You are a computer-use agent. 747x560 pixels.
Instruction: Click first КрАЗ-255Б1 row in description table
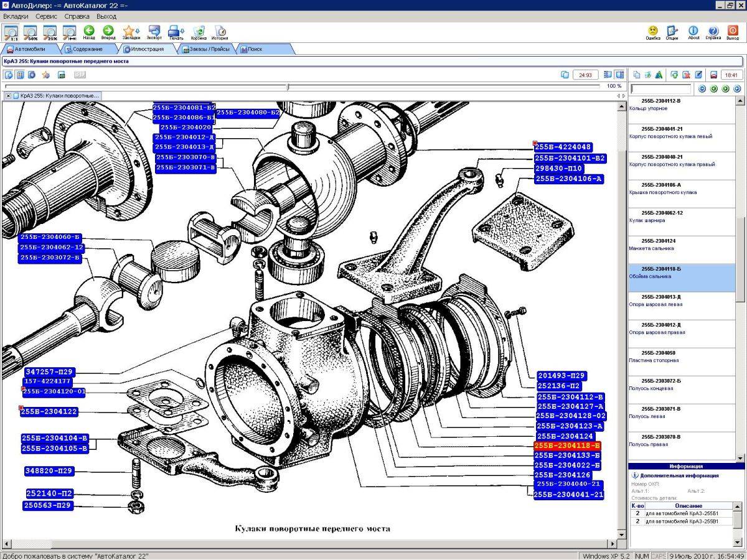[x=682, y=513]
